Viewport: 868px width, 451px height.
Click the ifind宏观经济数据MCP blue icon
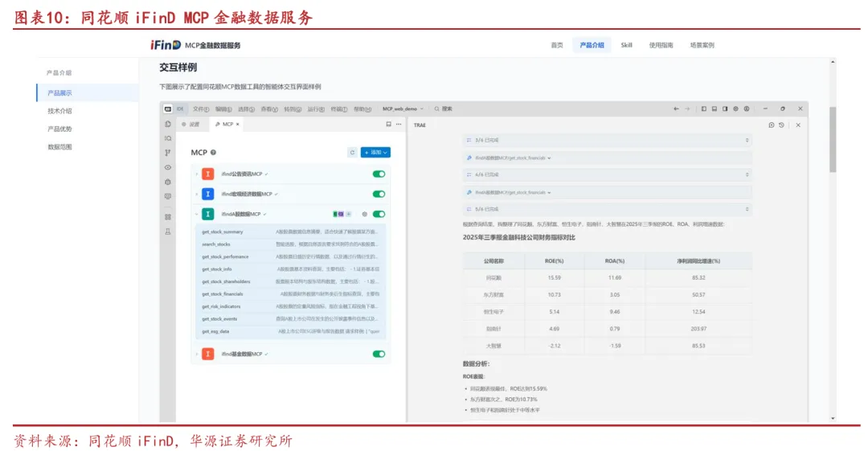point(208,194)
